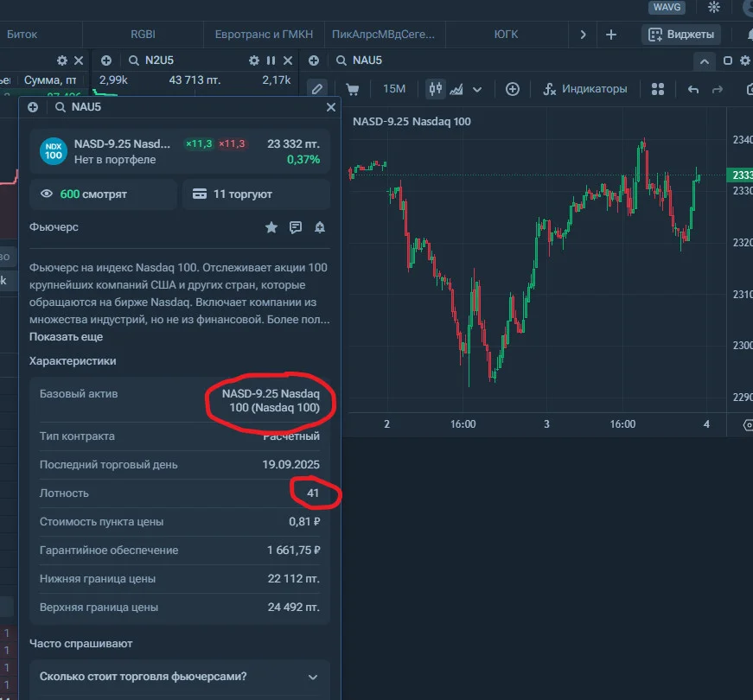Viewport: 753px width, 700px height.
Task: Click the NDX 100 instrument logo
Action: 54,151
